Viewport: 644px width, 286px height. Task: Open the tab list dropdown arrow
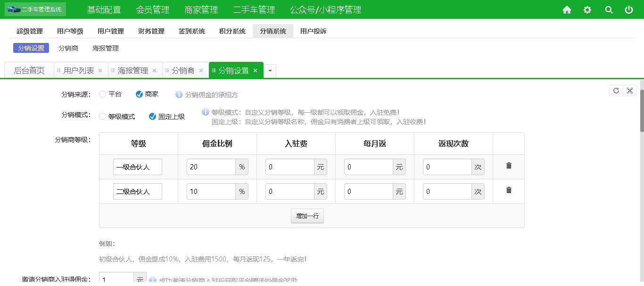pyautogui.click(x=270, y=70)
